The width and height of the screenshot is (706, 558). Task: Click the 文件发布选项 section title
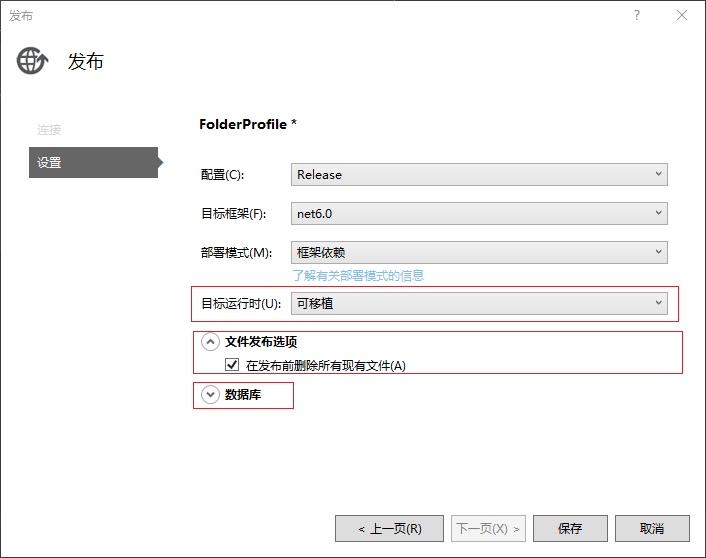point(261,342)
